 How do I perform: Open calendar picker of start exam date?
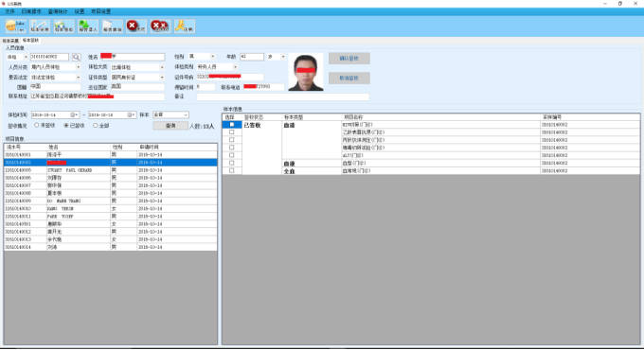click(74, 114)
